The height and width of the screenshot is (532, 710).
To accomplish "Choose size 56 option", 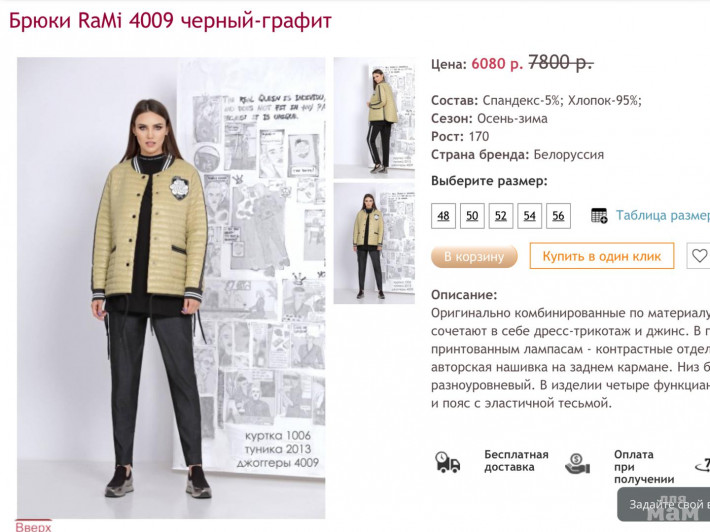I will click(558, 216).
